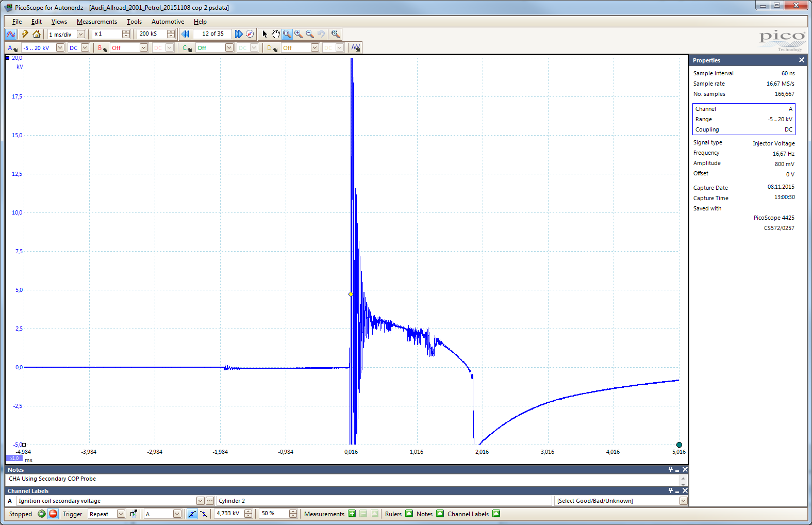Viewport: 812px width, 525px height.
Task: Open Channel A DC coupling dropdown
Action: (85, 48)
